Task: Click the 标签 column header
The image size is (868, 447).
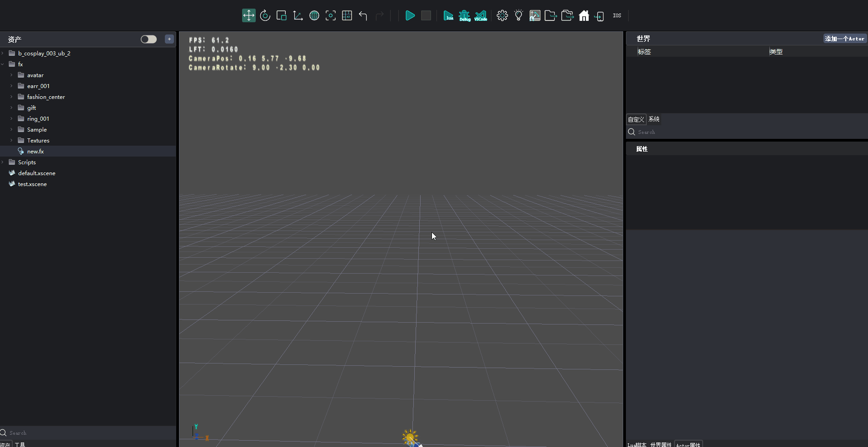Action: [x=644, y=52]
